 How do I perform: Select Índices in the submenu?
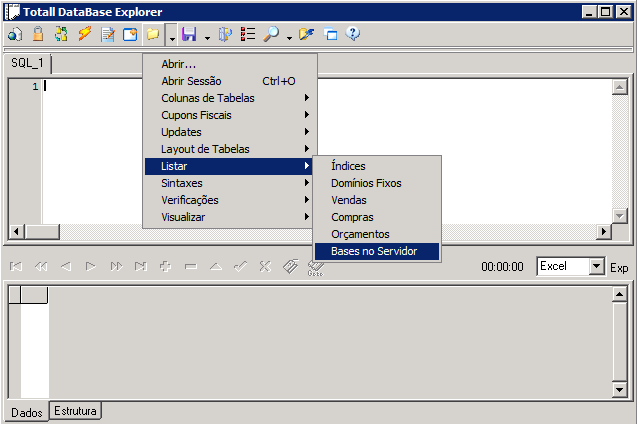377,166
